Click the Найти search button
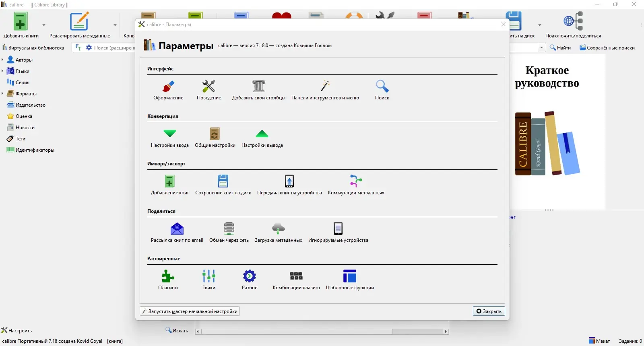Screen dimensions: 644x346 click(x=560, y=47)
